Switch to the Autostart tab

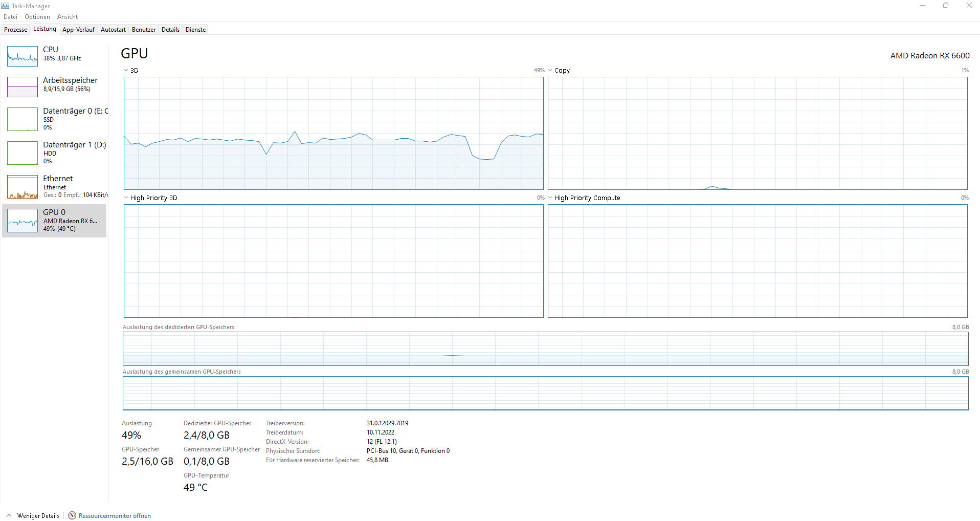click(113, 30)
